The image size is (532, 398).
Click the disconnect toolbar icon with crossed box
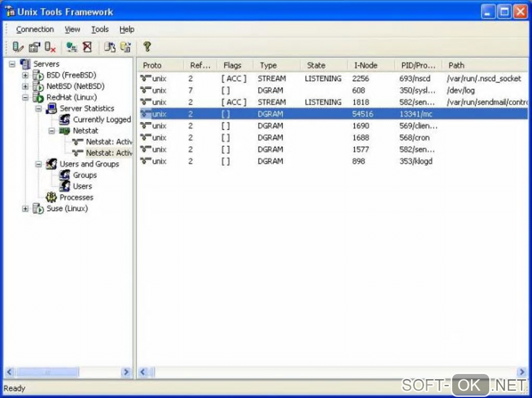[x=88, y=47]
